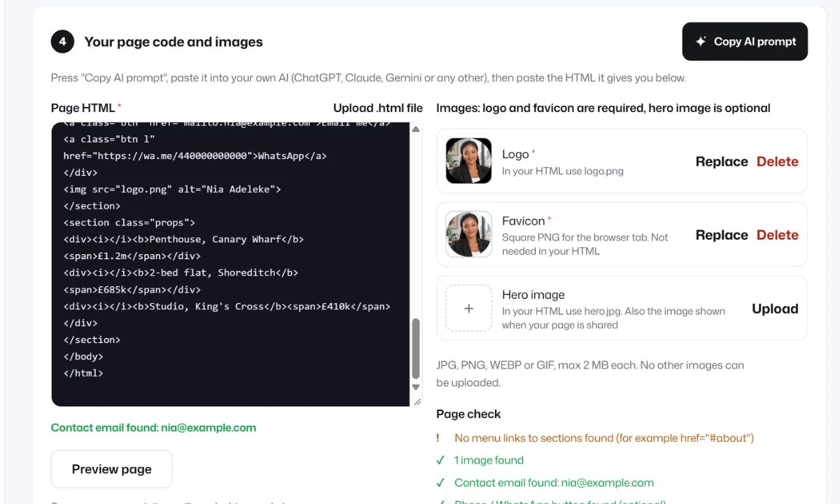Click the 'Your page code and images' heading

[x=174, y=42]
